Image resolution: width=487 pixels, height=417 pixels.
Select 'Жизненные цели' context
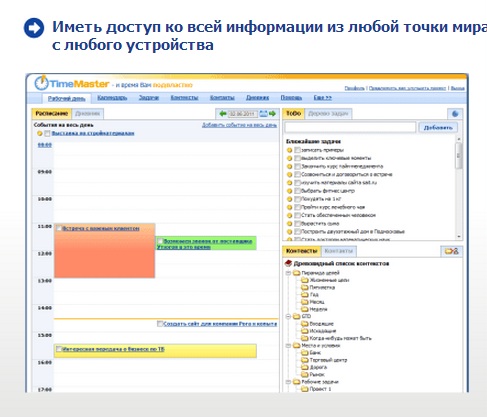coord(329,280)
